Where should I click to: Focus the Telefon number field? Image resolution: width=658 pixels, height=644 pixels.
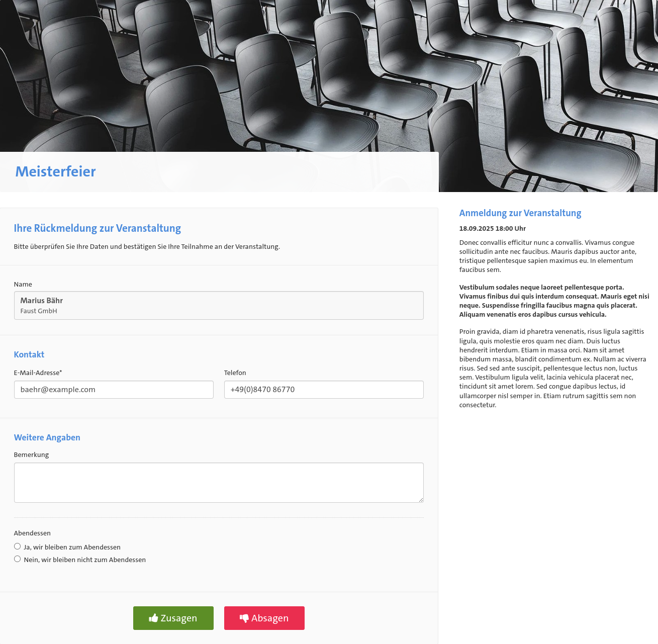pyautogui.click(x=324, y=390)
